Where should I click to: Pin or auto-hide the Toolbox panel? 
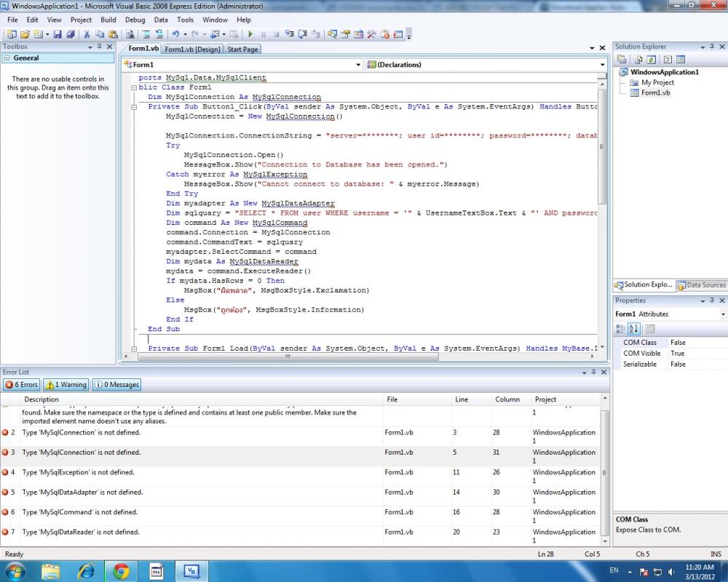(99, 47)
